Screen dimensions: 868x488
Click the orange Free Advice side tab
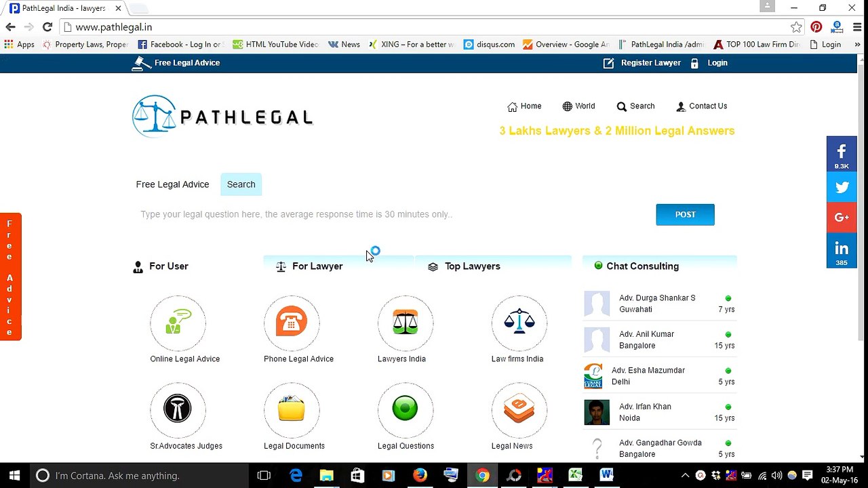[x=10, y=277]
